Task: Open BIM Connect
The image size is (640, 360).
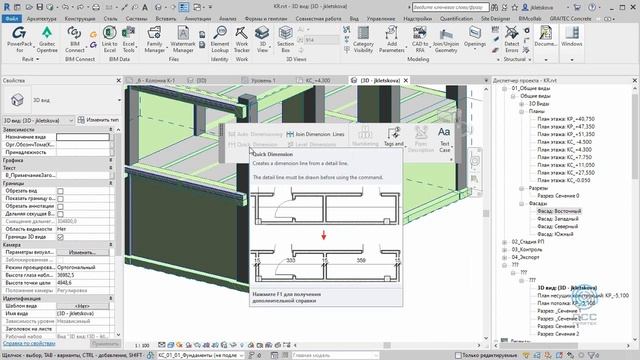Action: [x=75, y=39]
